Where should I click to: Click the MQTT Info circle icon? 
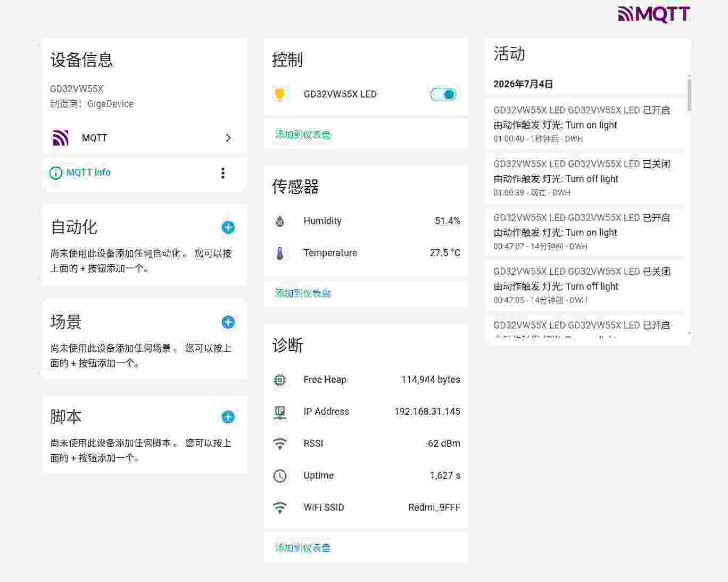point(56,173)
